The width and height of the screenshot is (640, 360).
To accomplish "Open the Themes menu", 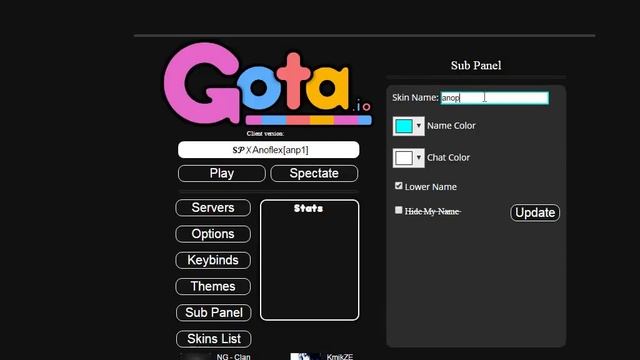I will click(213, 286).
